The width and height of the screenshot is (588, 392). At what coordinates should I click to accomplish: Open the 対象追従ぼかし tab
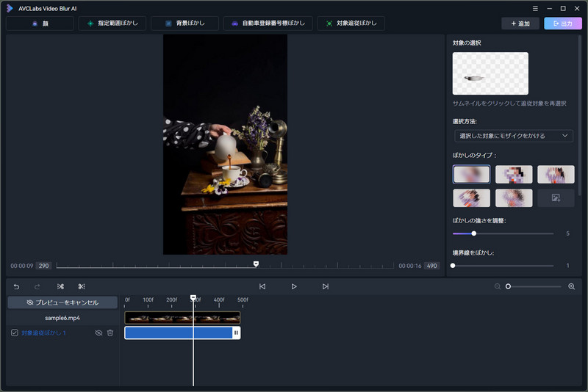point(351,23)
